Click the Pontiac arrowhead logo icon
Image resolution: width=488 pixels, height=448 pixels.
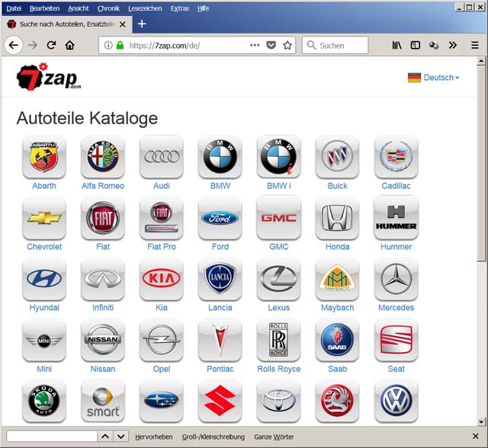click(x=220, y=340)
